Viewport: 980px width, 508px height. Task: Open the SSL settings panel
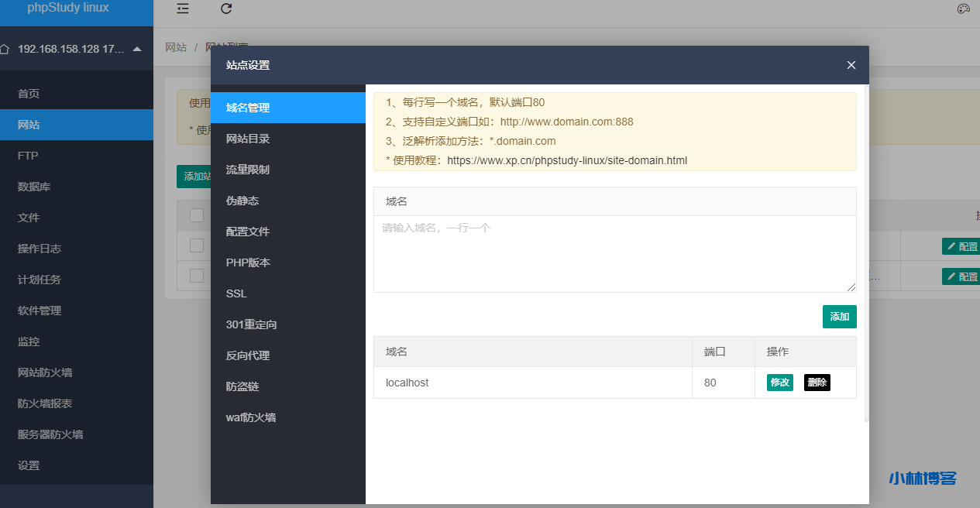pos(236,293)
